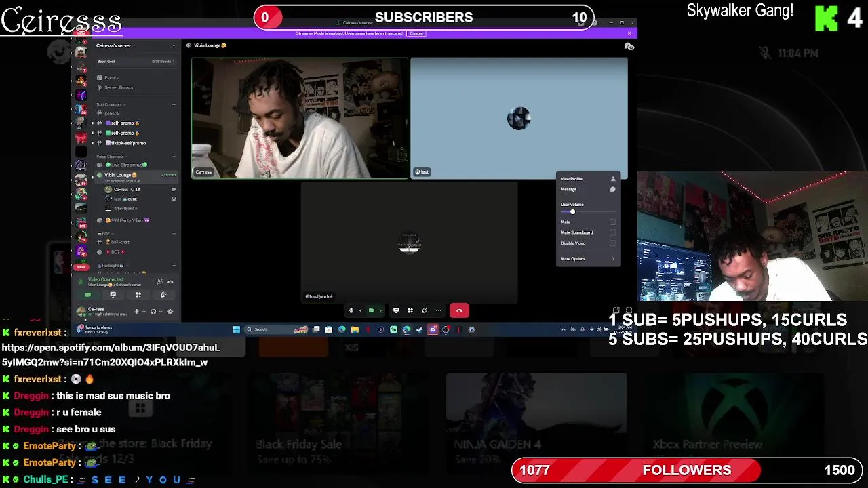
Task: Click the user panel headphones deafen icon
Action: [x=153, y=312]
